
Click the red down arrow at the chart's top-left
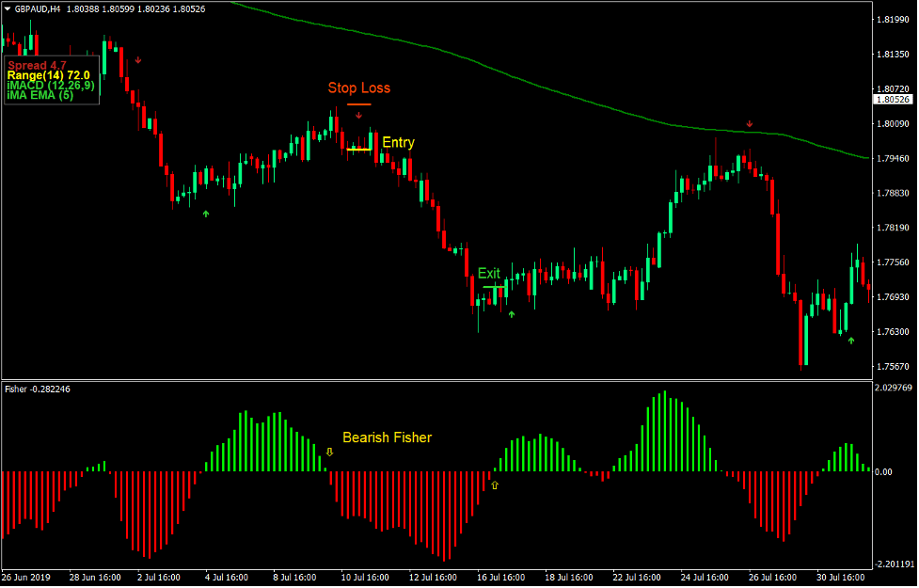(x=139, y=58)
